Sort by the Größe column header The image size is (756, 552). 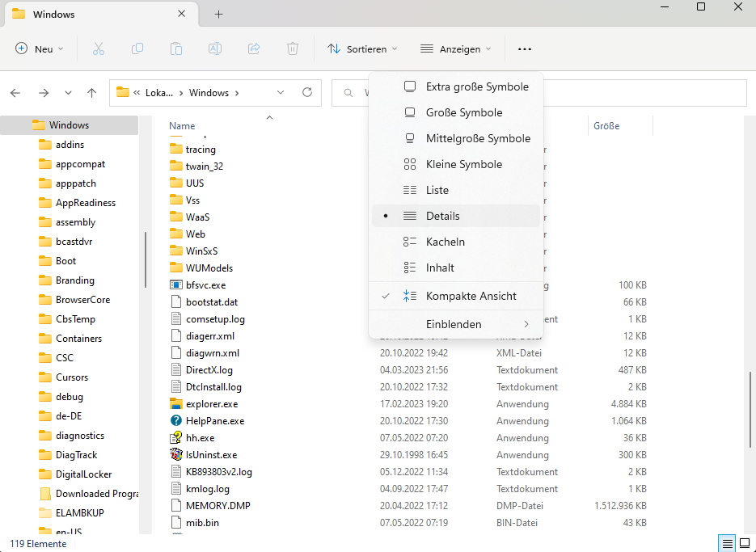click(606, 126)
